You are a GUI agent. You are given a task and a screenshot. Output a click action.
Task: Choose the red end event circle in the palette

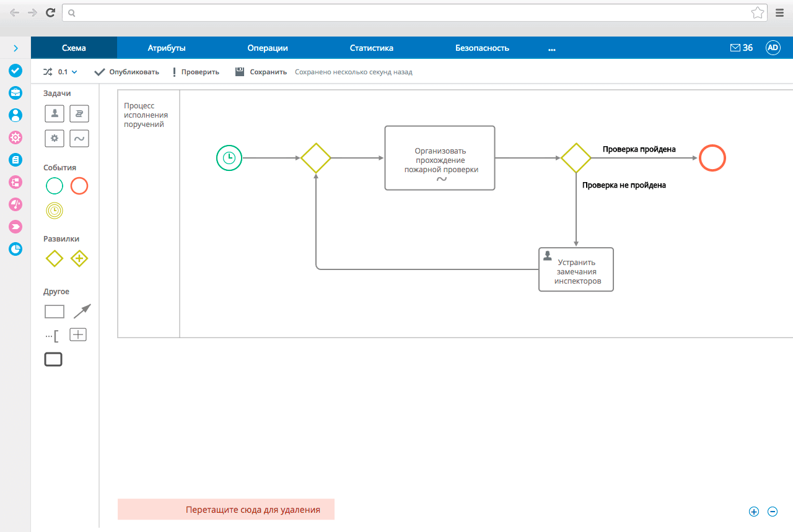point(79,186)
